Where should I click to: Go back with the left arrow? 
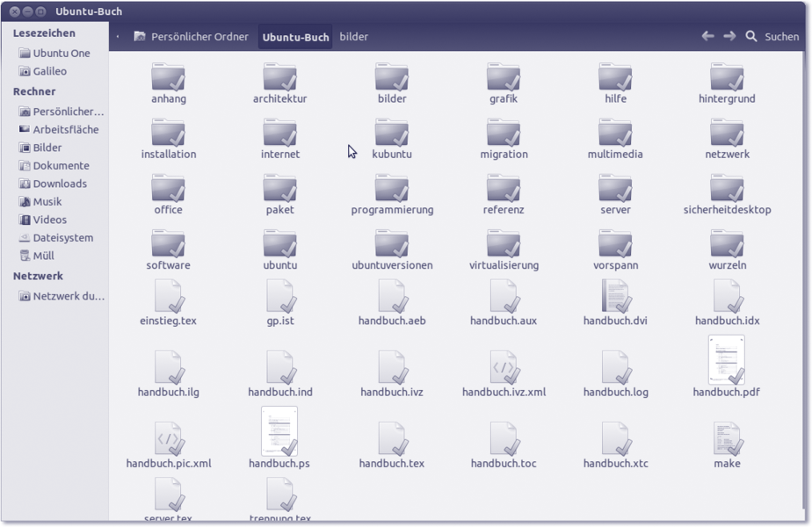(707, 37)
